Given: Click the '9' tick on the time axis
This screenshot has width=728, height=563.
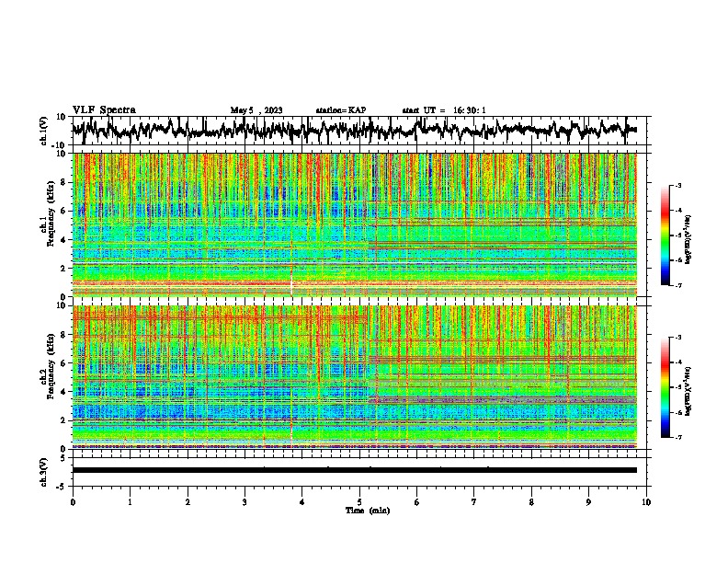Looking at the screenshot, I should pyautogui.click(x=588, y=502).
